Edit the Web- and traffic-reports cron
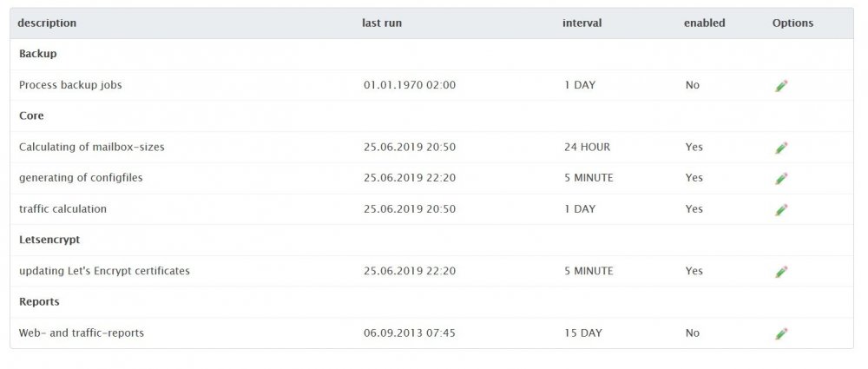This screenshot has width=868, height=369. [x=781, y=333]
